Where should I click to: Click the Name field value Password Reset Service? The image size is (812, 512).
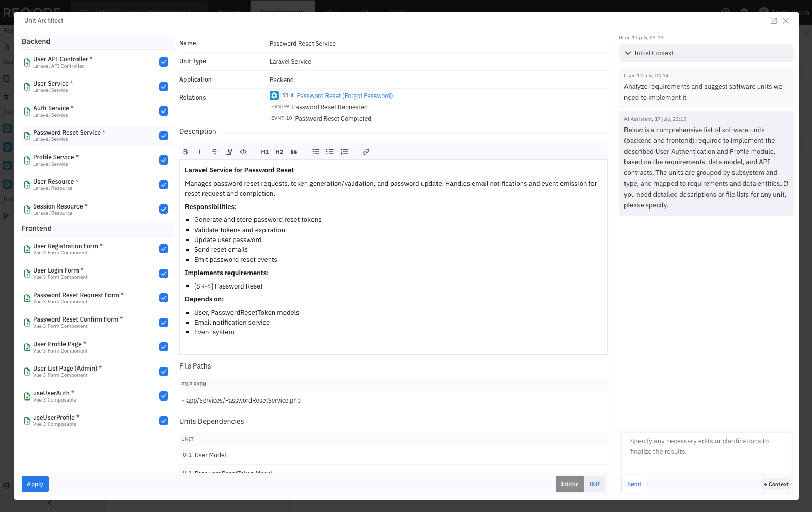303,44
